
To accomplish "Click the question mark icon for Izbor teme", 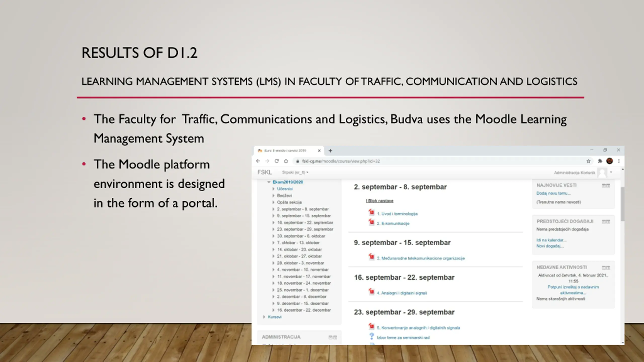I will [372, 336].
